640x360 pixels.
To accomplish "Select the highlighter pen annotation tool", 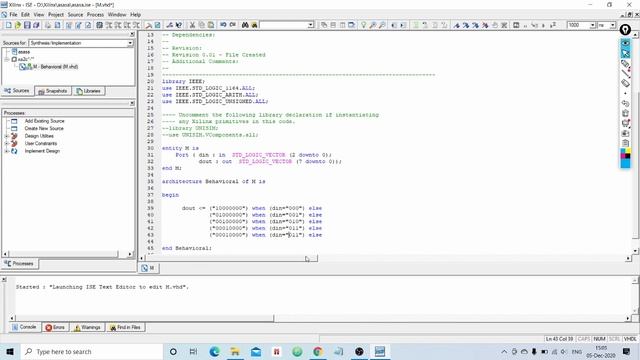I will [x=625, y=64].
